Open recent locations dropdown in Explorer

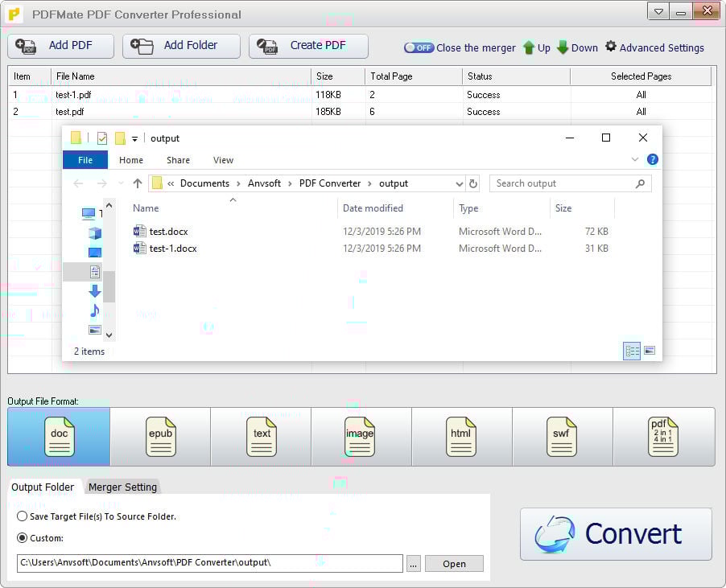pyautogui.click(x=122, y=183)
